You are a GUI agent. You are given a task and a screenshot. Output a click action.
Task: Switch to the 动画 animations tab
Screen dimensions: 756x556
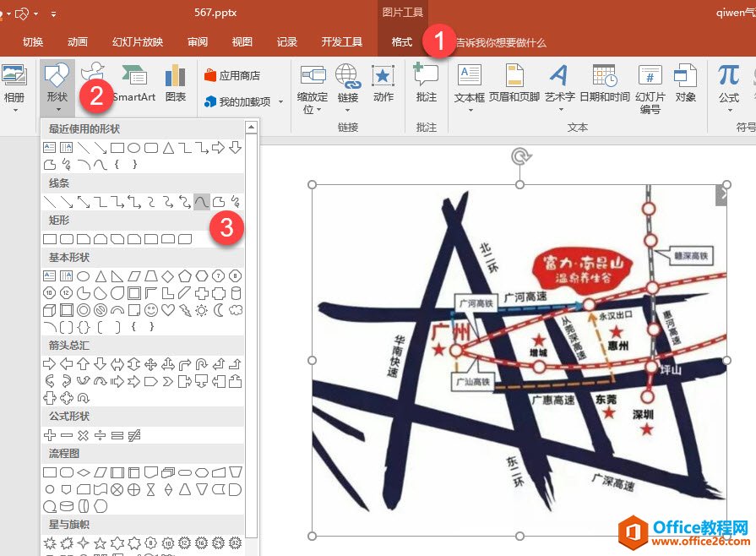point(78,42)
